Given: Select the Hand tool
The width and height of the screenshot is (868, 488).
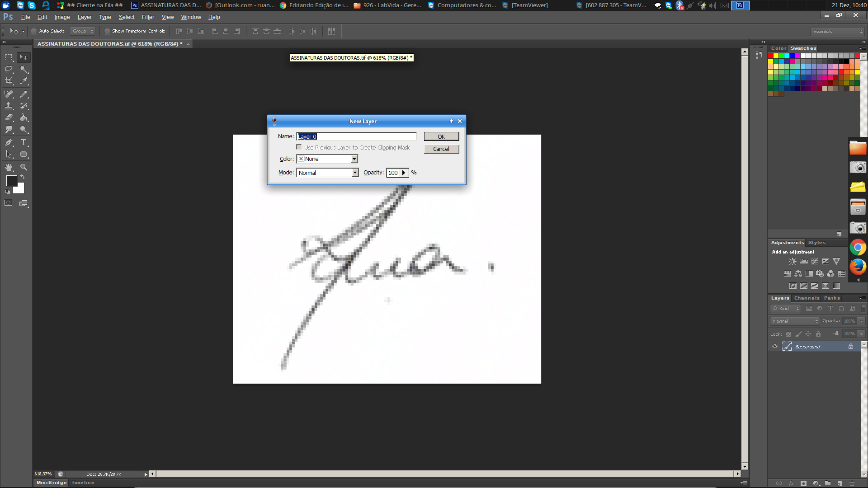Looking at the screenshot, I should [9, 167].
